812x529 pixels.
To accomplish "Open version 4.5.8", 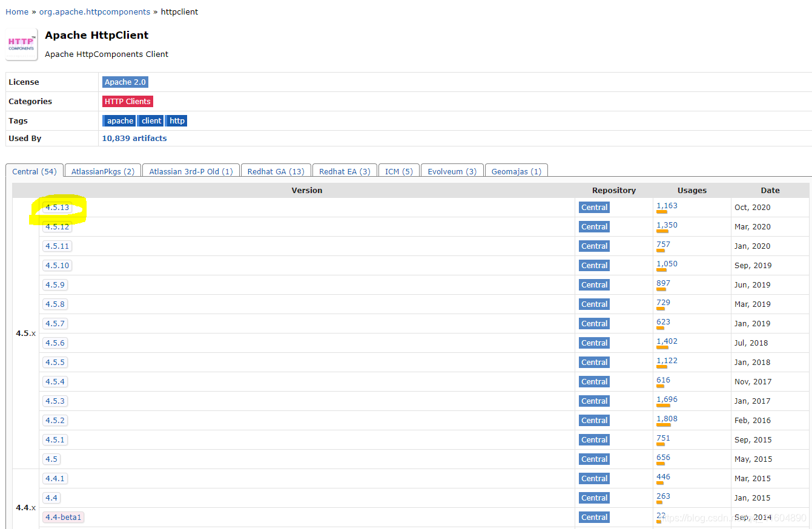I will click(54, 304).
